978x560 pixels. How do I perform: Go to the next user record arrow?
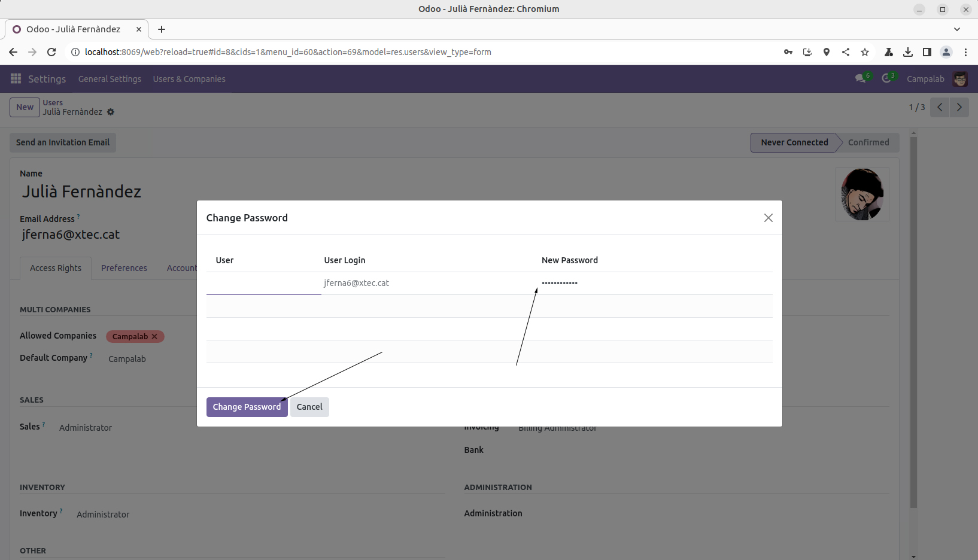click(x=959, y=107)
